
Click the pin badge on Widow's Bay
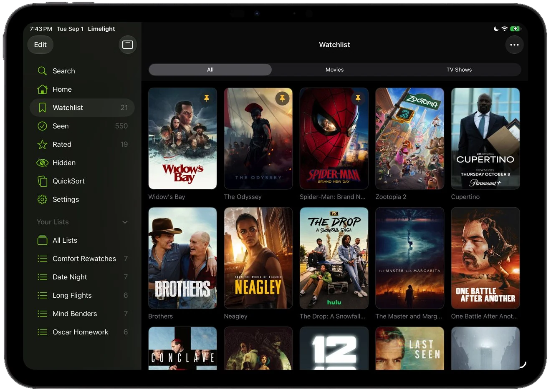[206, 98]
